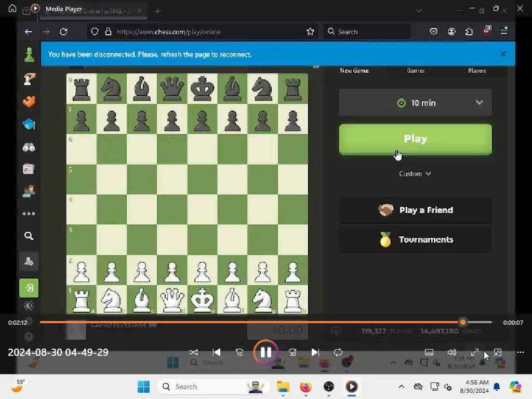
Task: Click the green Play button
Action: [415, 139]
